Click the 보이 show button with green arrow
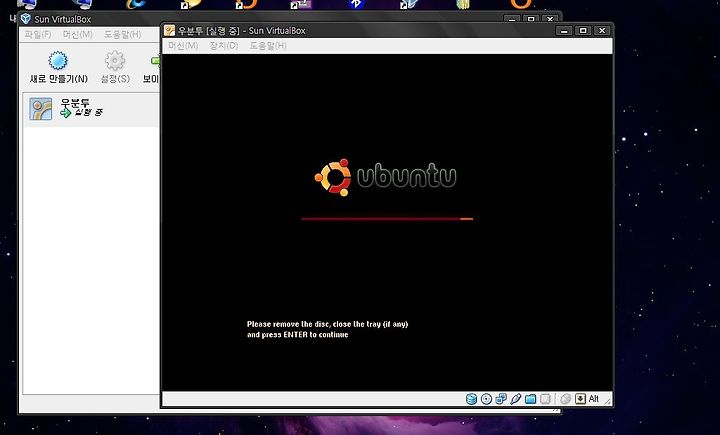720x435 pixels. coord(152,68)
